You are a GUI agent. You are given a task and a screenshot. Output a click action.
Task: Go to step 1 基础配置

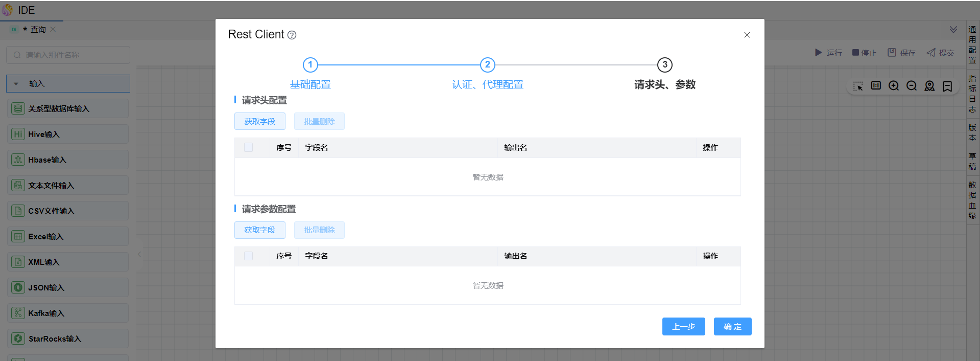(310, 65)
